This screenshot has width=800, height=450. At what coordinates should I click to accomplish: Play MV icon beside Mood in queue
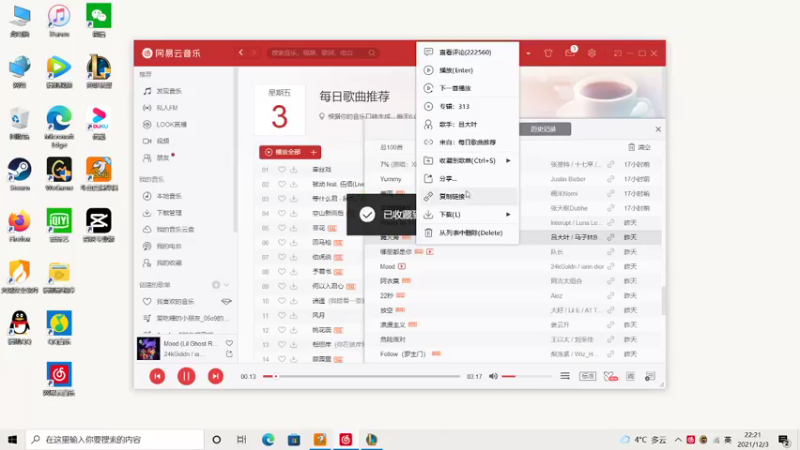402,266
